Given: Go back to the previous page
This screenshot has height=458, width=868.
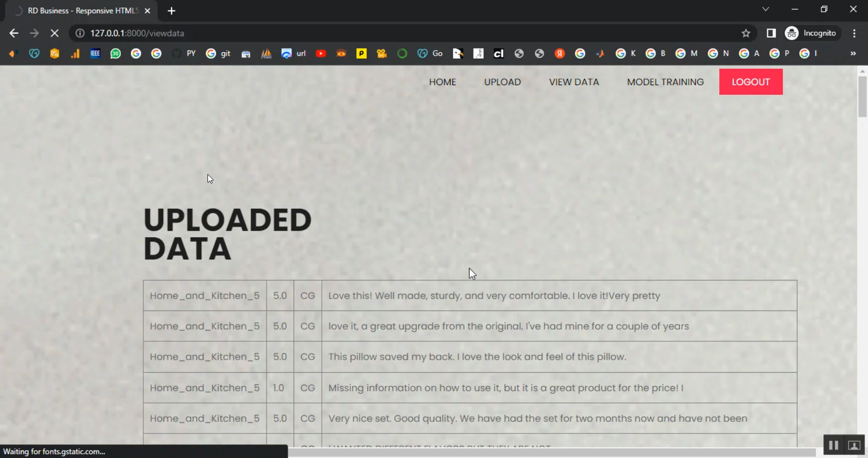Looking at the screenshot, I should pyautogui.click(x=14, y=33).
